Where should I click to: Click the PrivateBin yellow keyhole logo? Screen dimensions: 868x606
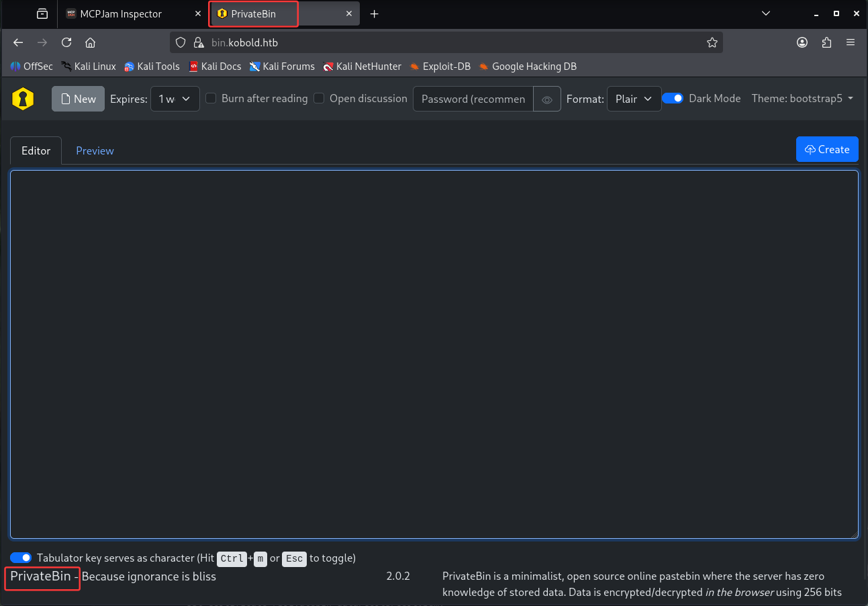coord(23,99)
